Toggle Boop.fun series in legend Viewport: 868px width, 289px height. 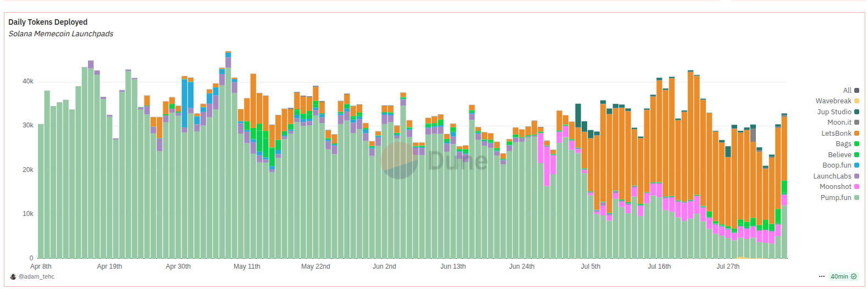(841, 165)
